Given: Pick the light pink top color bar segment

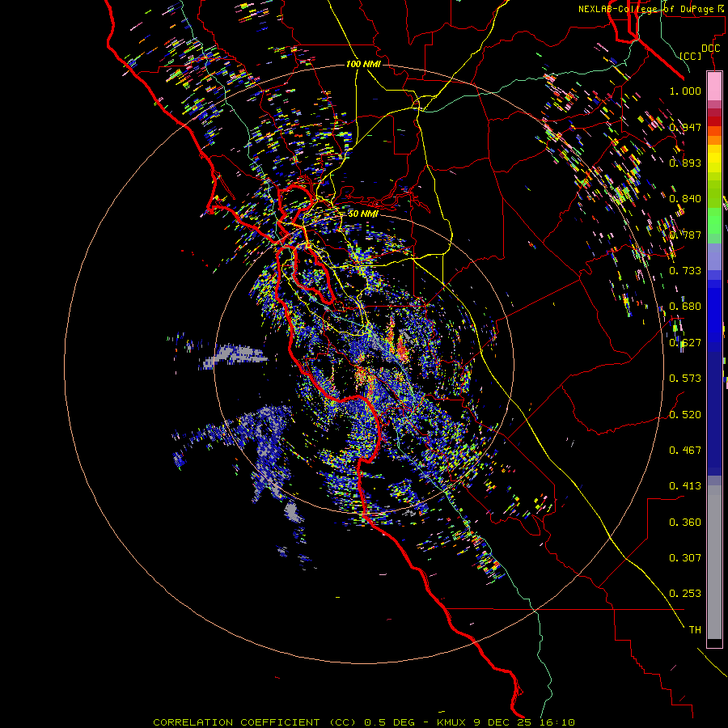Looking at the screenshot, I should 714,87.
